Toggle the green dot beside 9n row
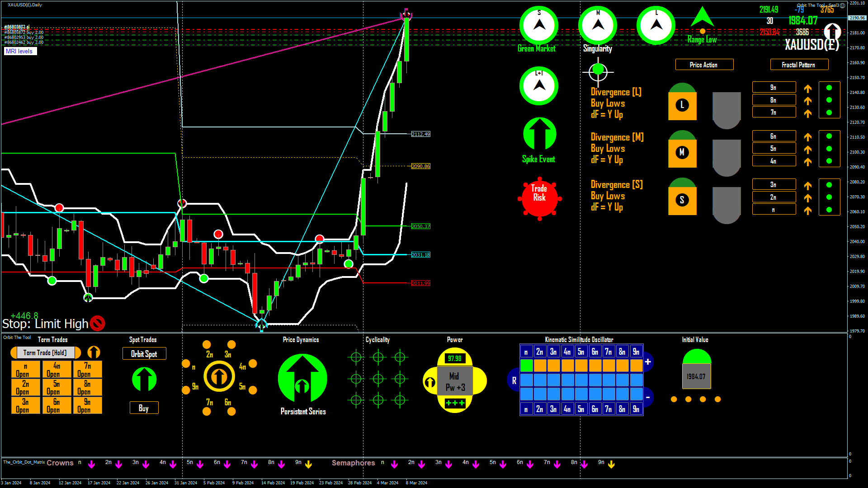Viewport: 868px width, 488px height. pyautogui.click(x=829, y=88)
